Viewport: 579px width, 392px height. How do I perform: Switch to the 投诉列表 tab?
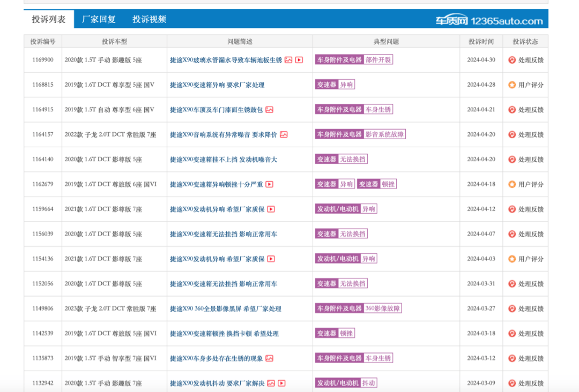tap(49, 19)
